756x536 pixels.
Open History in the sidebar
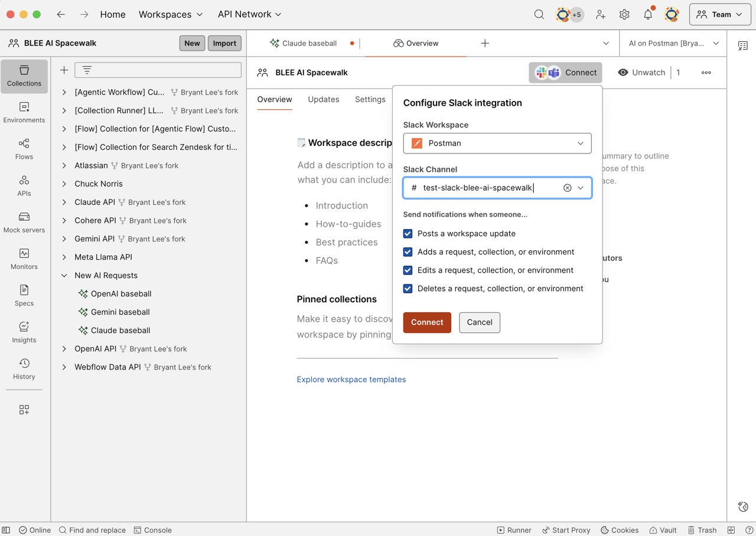coord(24,368)
